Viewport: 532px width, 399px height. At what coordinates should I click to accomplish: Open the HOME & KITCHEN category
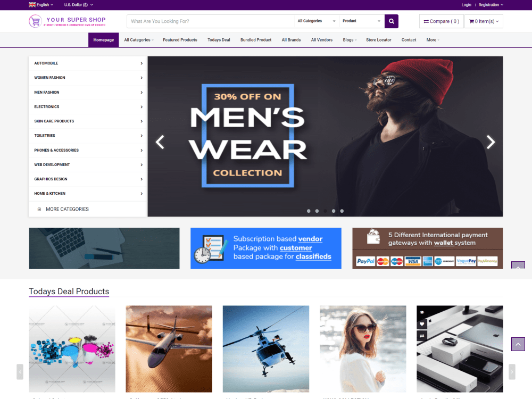click(x=88, y=194)
